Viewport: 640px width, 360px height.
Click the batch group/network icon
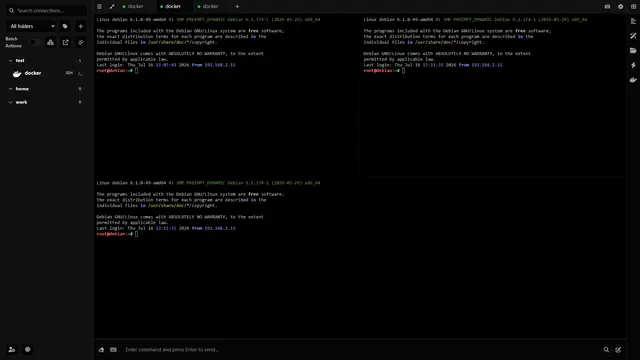point(50,42)
